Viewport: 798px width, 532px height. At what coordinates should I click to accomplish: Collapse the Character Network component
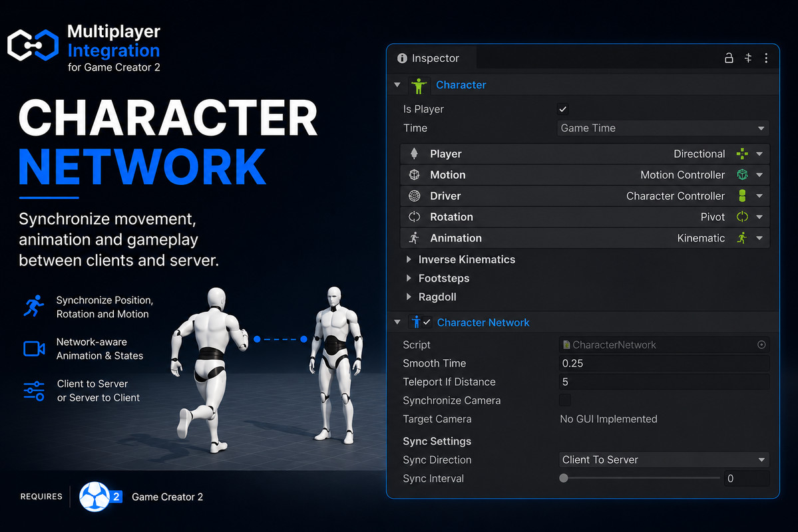tap(397, 322)
